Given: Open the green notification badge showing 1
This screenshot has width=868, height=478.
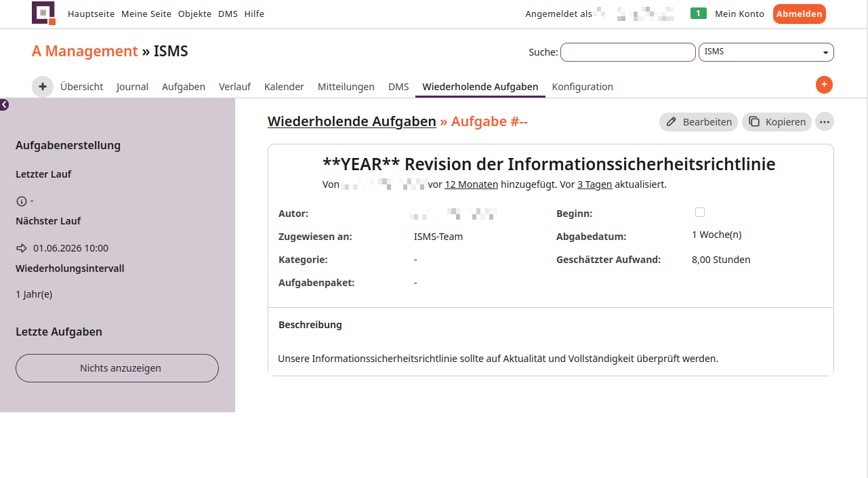Looking at the screenshot, I should (x=699, y=14).
